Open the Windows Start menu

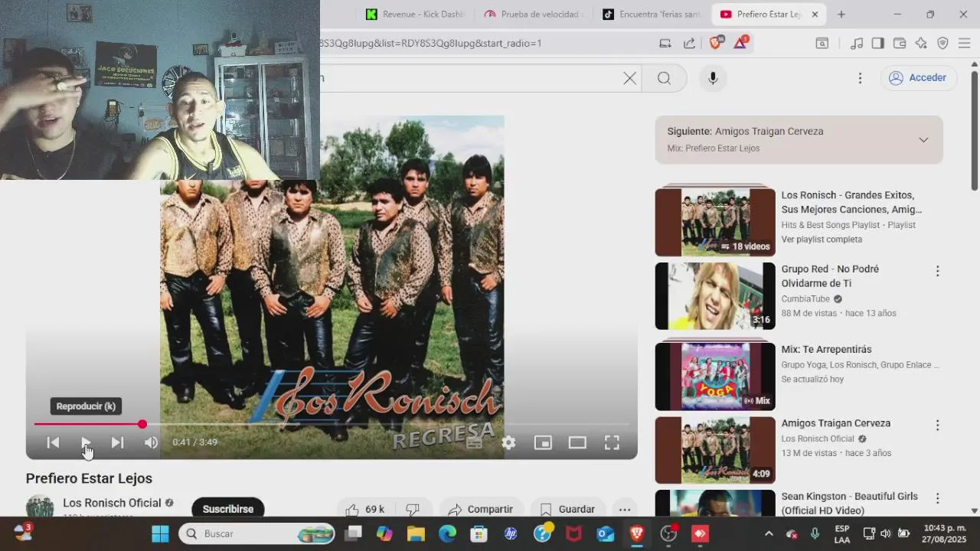(x=160, y=533)
